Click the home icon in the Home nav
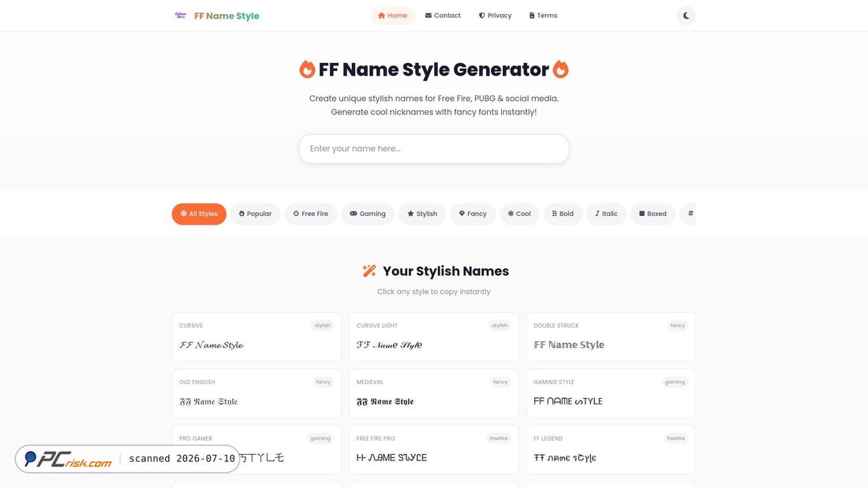The width and height of the screenshot is (868, 488). (381, 16)
